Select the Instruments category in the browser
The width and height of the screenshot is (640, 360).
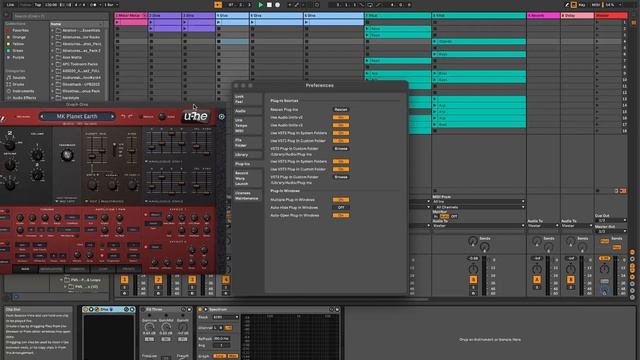point(23,91)
